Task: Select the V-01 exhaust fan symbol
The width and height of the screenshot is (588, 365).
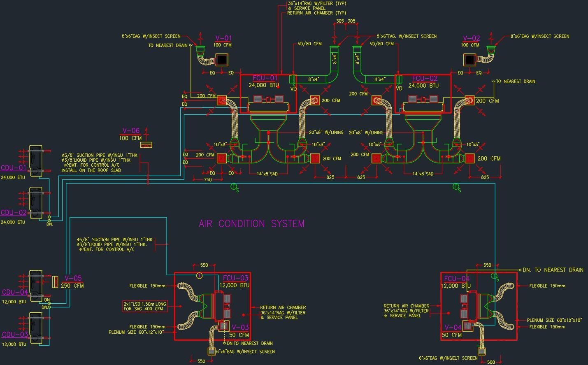Action: pos(222,60)
